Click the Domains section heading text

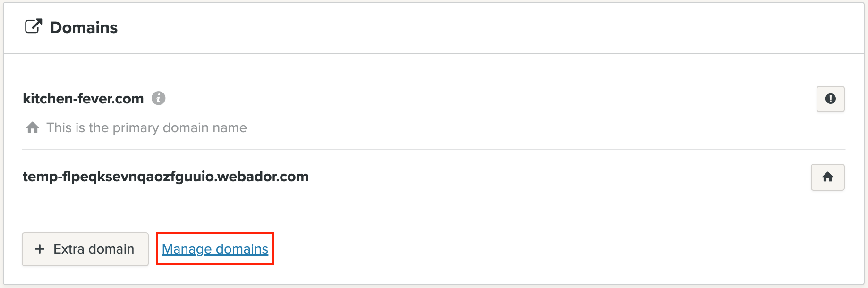click(x=84, y=27)
